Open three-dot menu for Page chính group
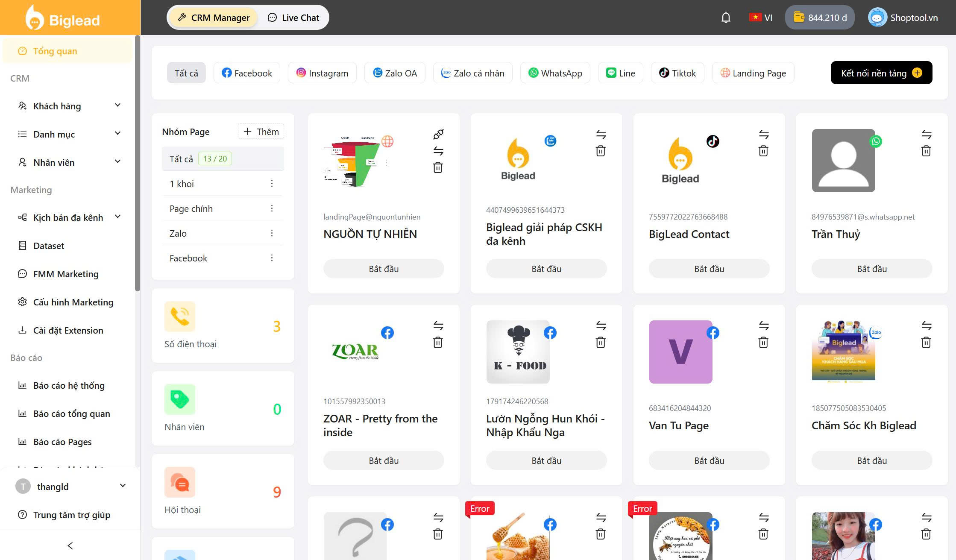 point(272,208)
